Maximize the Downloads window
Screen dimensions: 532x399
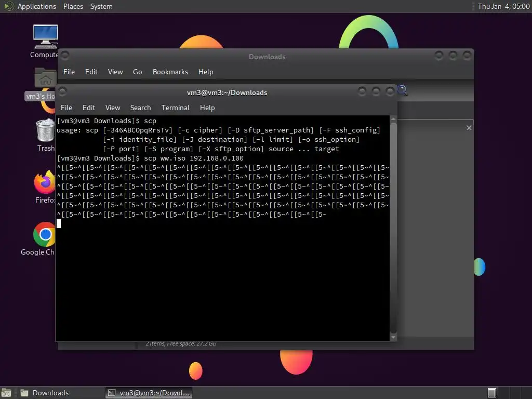pos(453,55)
